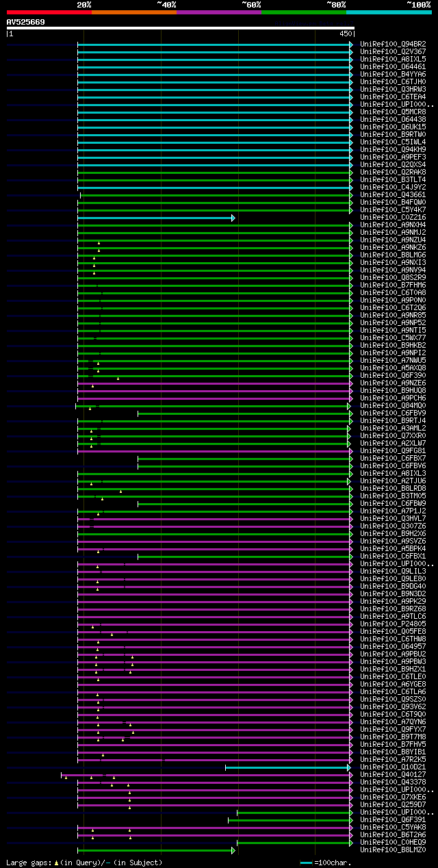Click the green alignment bar for Q6F391
Image resolution: width=438 pixels, height=868 pixels.
[x=290, y=820]
